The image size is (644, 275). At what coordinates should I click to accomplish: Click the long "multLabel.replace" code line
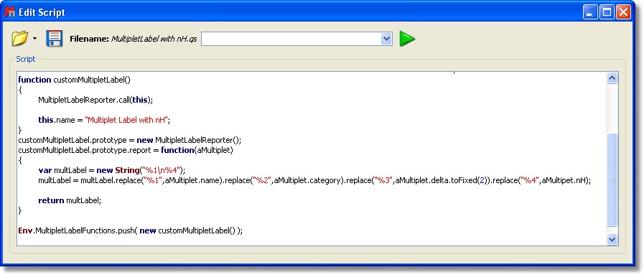(x=314, y=180)
